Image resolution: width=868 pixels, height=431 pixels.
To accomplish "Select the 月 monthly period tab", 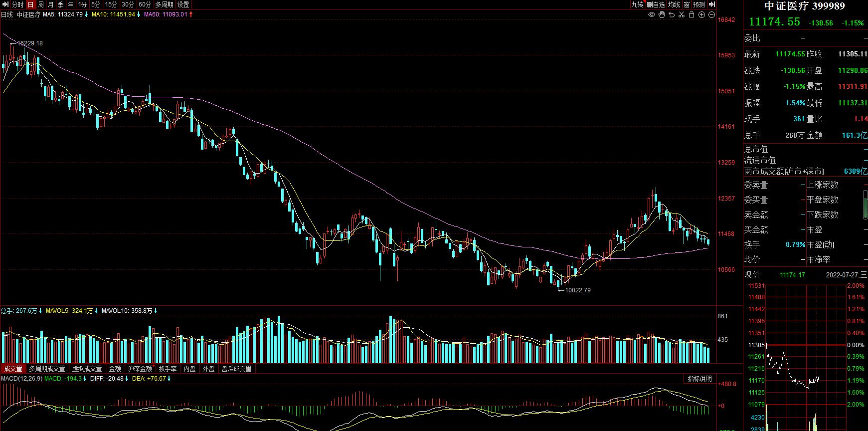I will pyautogui.click(x=51, y=4).
